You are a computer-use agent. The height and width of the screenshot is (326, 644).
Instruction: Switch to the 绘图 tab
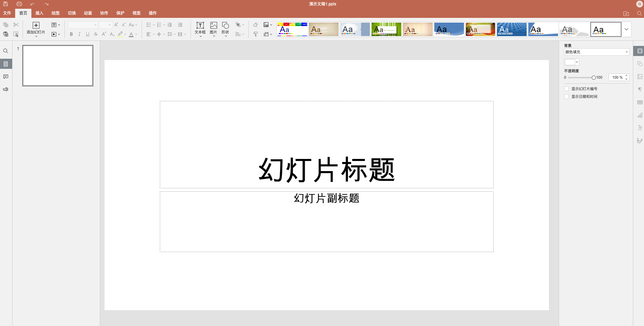pos(56,13)
